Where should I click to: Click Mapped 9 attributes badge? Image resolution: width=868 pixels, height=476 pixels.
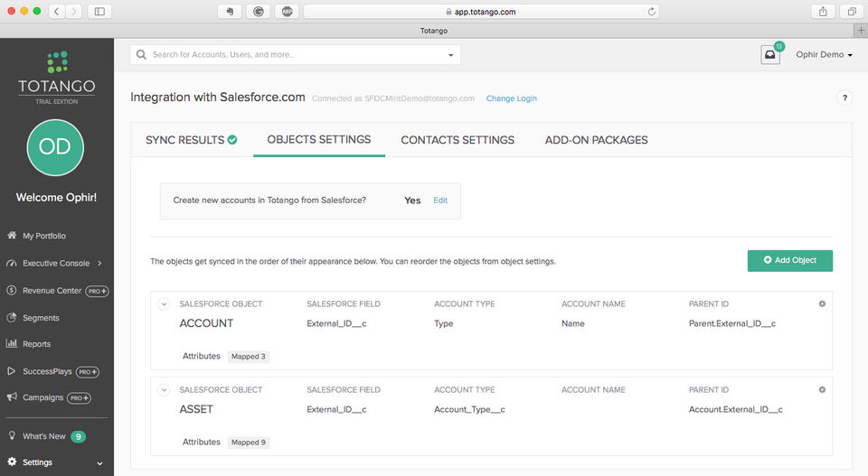pos(248,442)
